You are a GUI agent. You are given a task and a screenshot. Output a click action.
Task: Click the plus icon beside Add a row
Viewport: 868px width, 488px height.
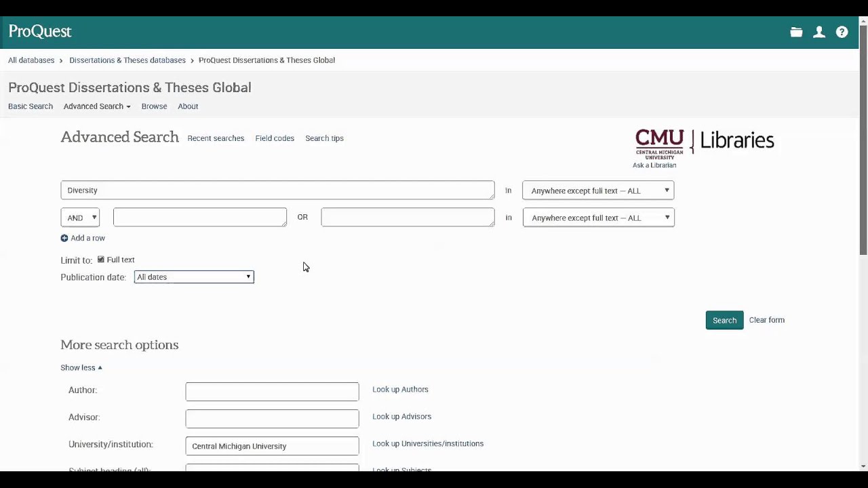(64, 238)
